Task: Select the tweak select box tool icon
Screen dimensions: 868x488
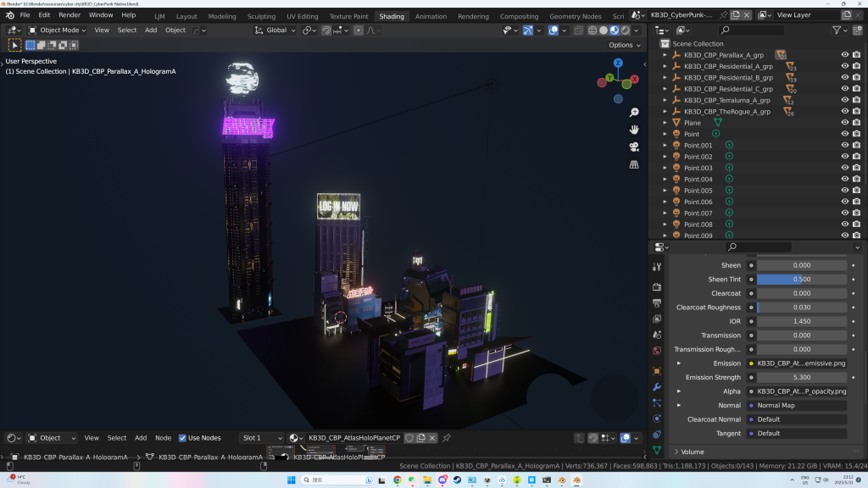Action: pos(15,45)
